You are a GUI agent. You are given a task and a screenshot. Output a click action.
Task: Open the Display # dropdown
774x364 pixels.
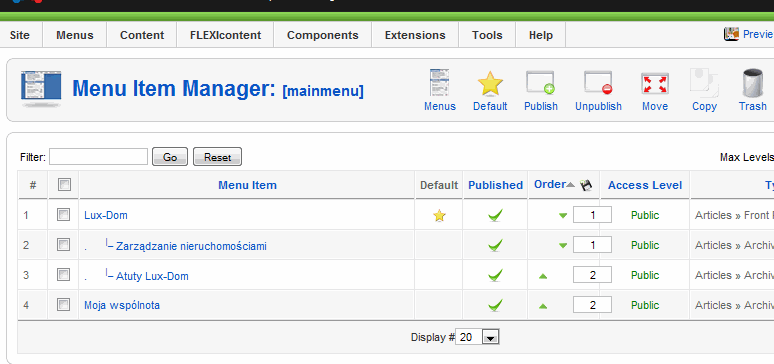coord(477,337)
